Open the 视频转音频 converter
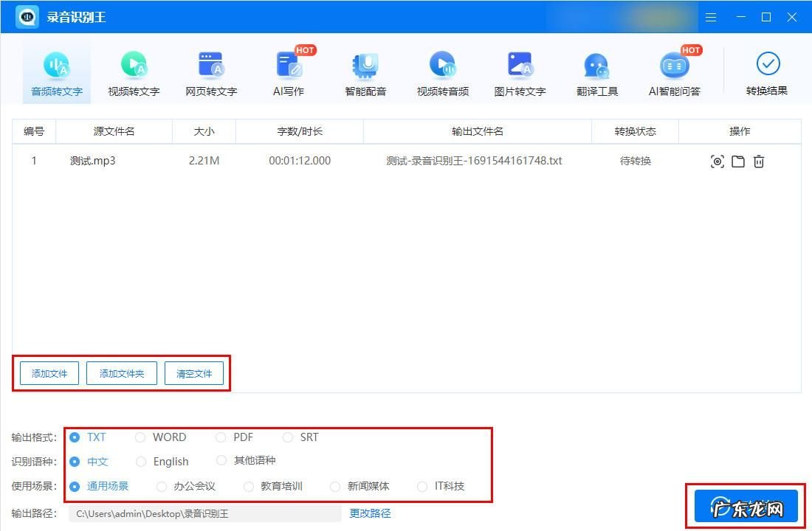 click(x=443, y=74)
